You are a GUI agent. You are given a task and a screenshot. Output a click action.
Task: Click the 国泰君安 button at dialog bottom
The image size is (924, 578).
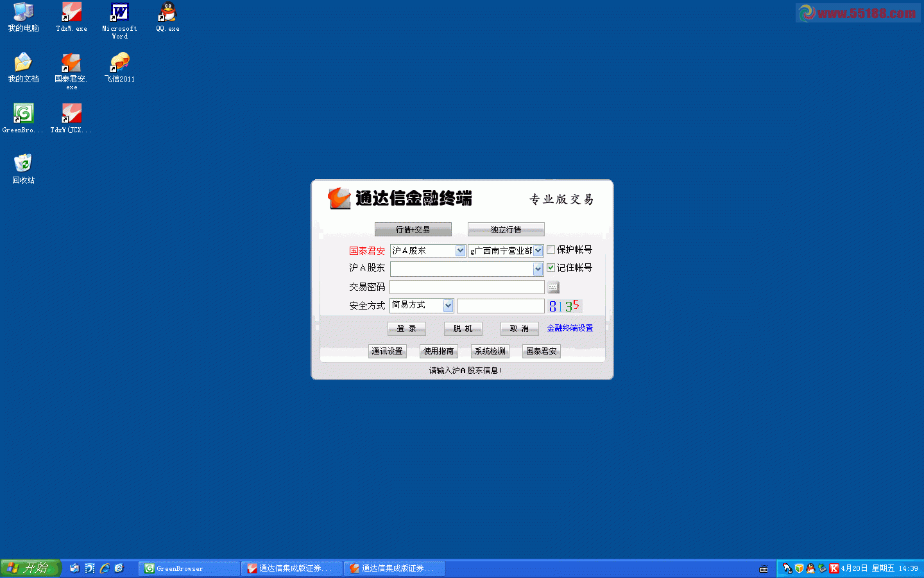pos(542,351)
